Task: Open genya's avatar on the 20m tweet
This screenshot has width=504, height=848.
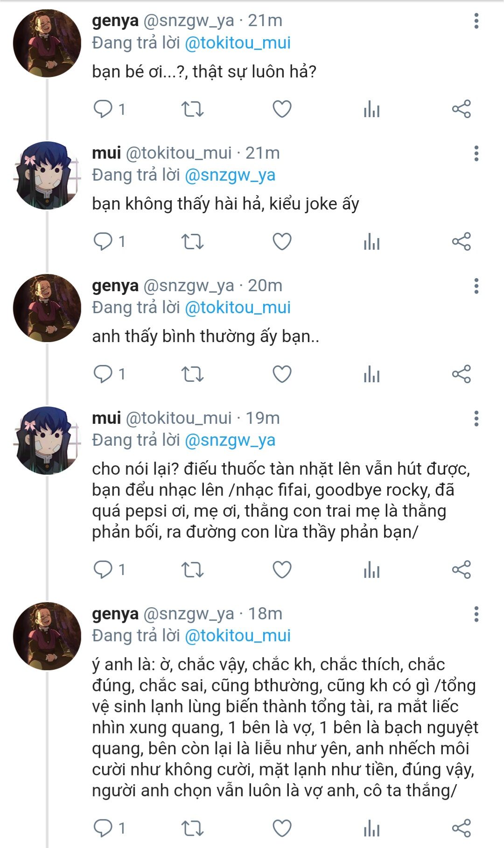Action: click(x=47, y=308)
